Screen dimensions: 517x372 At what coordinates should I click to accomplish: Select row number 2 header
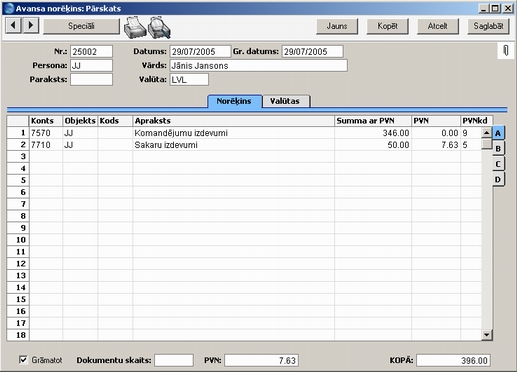(18, 145)
